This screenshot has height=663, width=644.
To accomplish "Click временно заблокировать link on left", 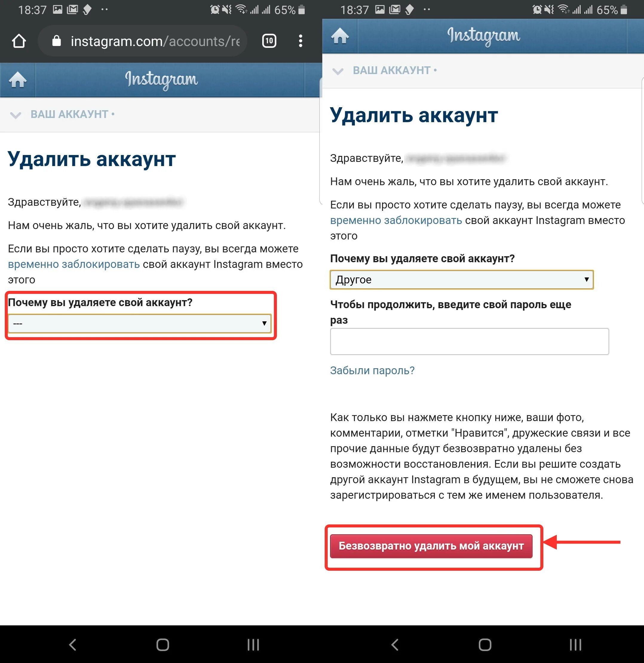I will click(x=74, y=264).
